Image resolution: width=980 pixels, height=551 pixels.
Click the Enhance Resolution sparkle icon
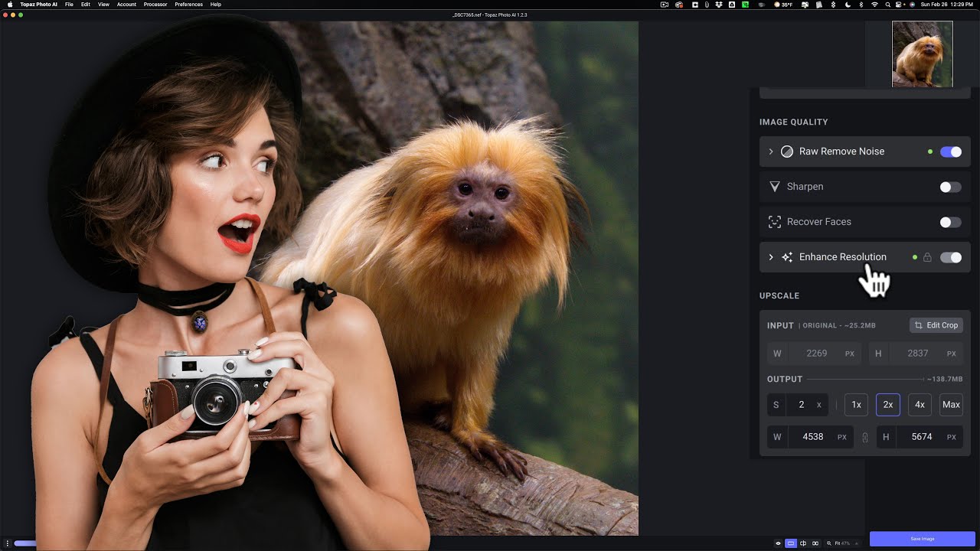point(786,257)
